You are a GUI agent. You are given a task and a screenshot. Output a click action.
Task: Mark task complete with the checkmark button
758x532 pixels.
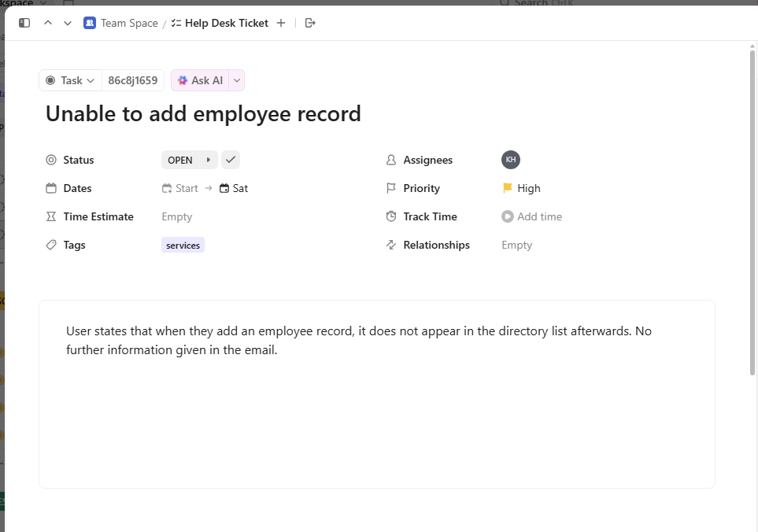click(x=231, y=160)
